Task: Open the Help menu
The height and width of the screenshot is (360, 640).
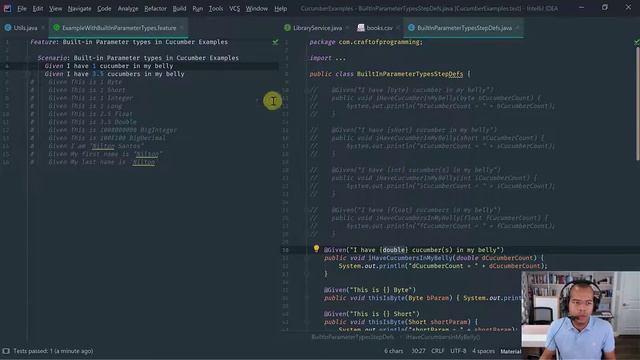Action: point(280,9)
